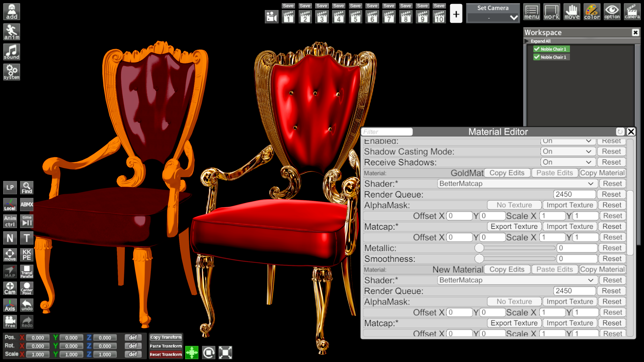Image resolution: width=644 pixels, height=362 pixels.
Task: Click Import Texture for GoldMat AlphaMask
Action: tap(570, 205)
